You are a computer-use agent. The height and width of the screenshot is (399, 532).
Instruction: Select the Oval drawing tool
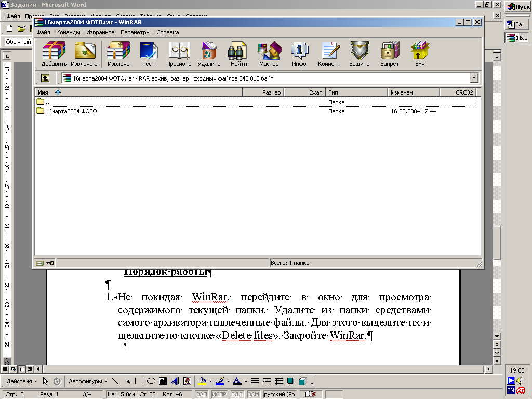coord(151,381)
